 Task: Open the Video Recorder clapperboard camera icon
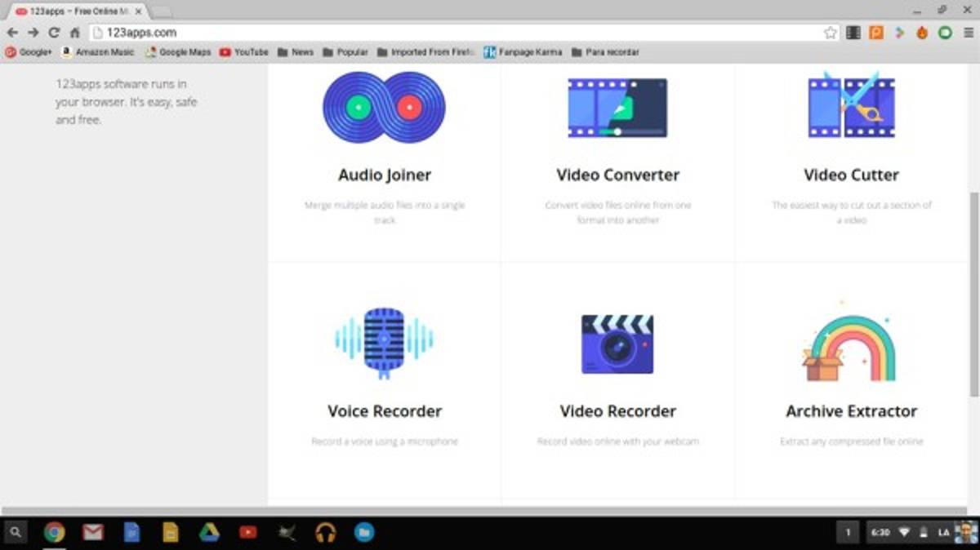[x=617, y=343]
